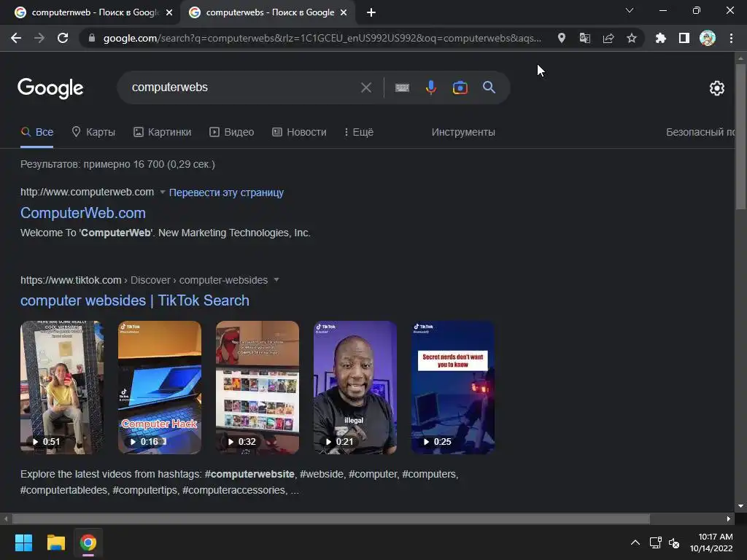Close the 'computerwebs' tab
Image resolution: width=747 pixels, height=560 pixels.
[x=344, y=13]
